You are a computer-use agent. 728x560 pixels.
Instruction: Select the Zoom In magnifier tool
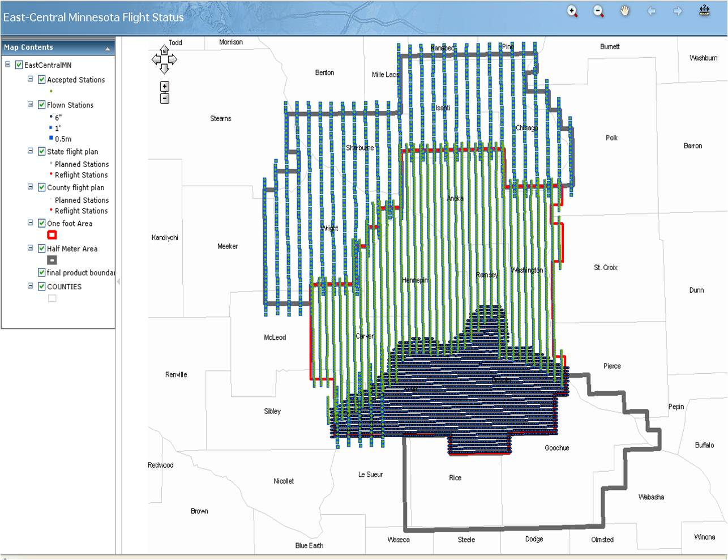click(572, 11)
